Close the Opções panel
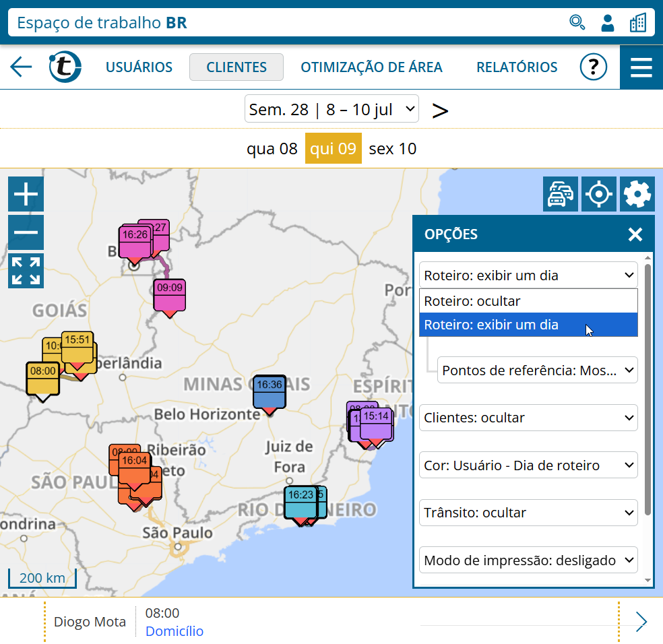Viewport: 663px width, 644px height. (635, 234)
